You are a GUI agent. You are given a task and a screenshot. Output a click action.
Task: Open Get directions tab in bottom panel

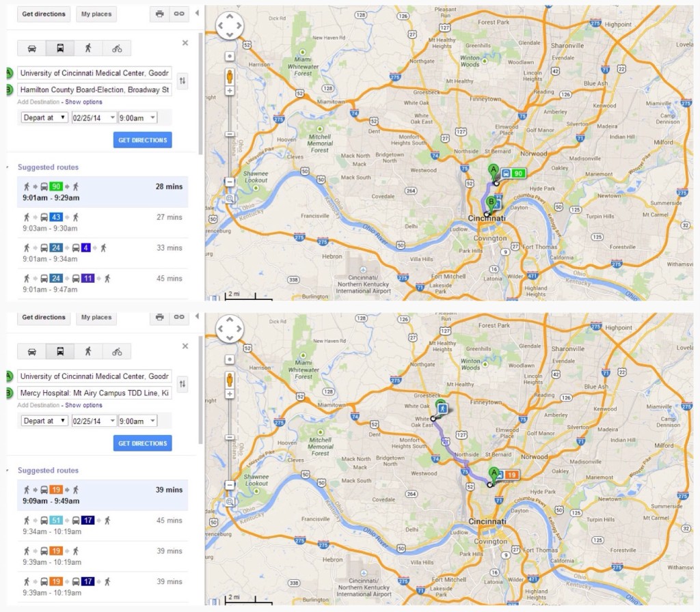(44, 317)
